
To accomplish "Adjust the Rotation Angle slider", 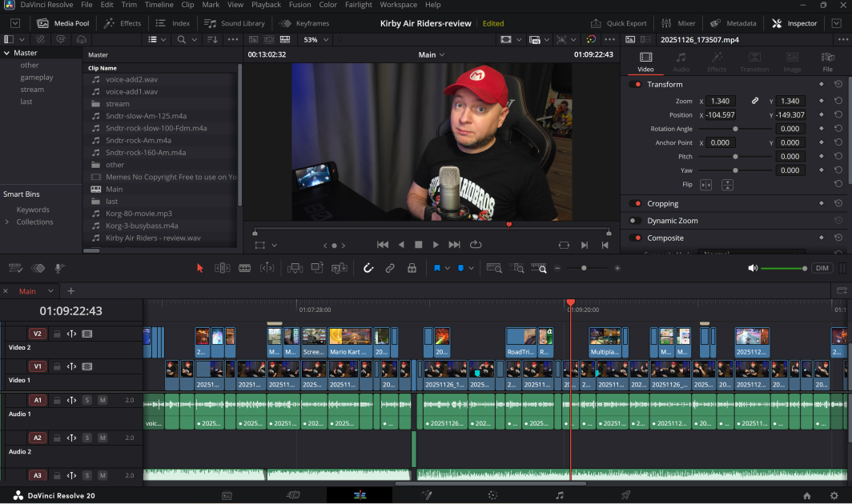I will (735, 130).
